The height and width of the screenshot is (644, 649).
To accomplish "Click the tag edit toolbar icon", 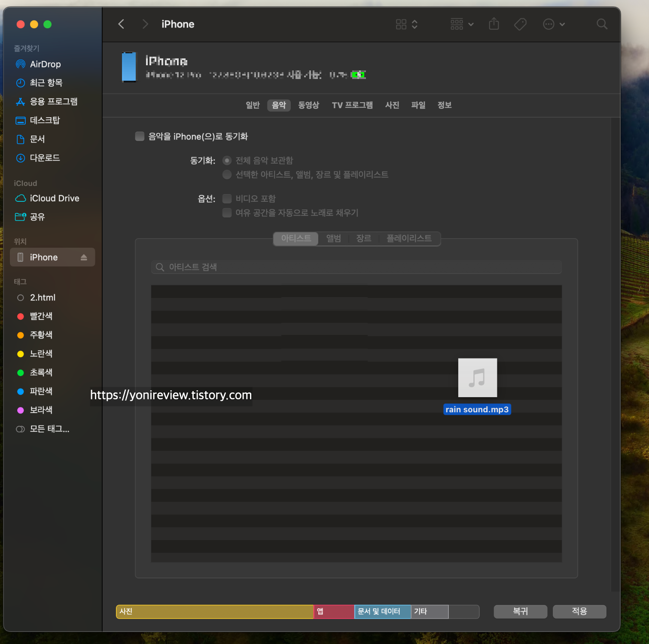I will 520,24.
